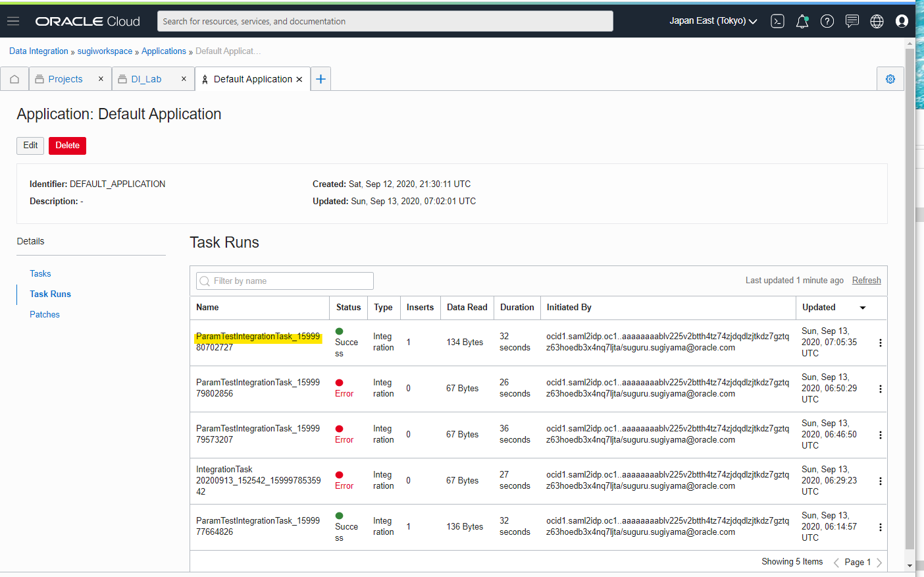Open Applications breadcrumb link
924x577 pixels.
click(x=164, y=51)
